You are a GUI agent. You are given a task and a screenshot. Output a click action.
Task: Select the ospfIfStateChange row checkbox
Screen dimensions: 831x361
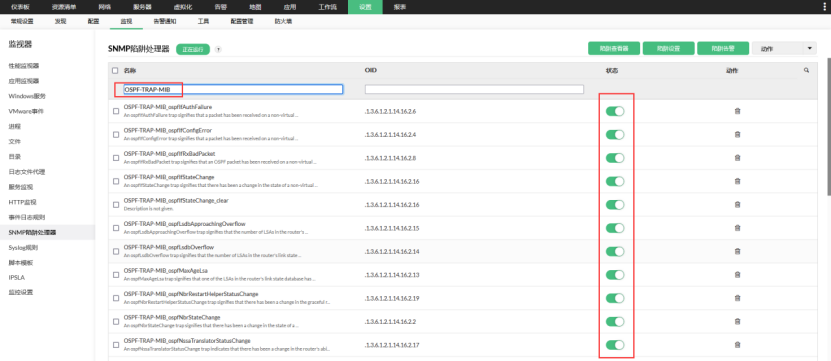(116, 181)
